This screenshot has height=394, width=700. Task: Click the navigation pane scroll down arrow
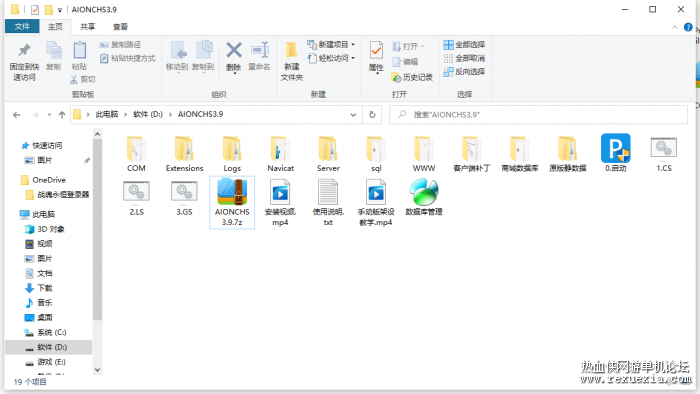click(97, 370)
